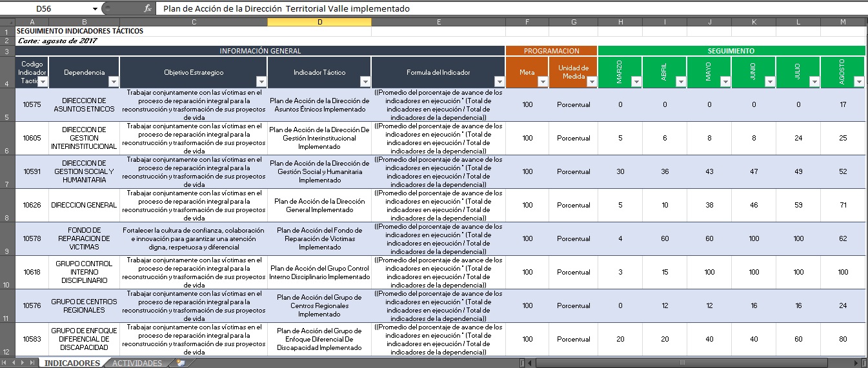Go to previous sheet navigation arrow
This screenshot has height=368, width=868.
click(14, 363)
